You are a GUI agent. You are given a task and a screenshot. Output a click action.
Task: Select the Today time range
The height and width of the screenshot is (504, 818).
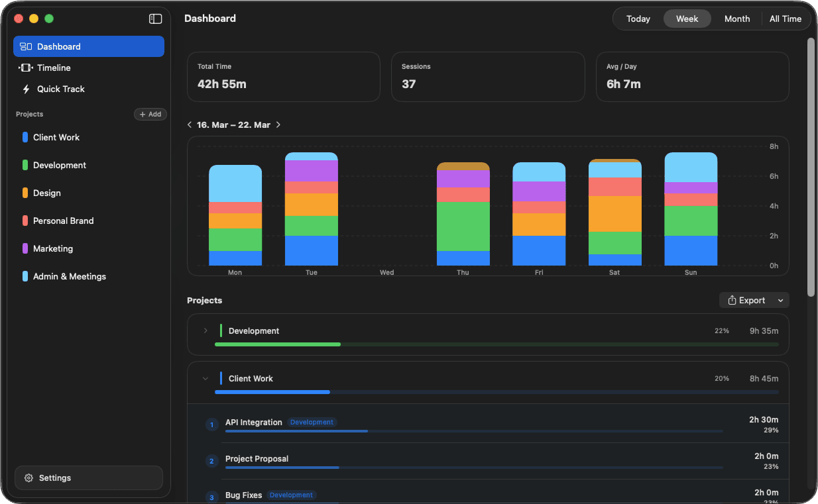[x=638, y=19]
